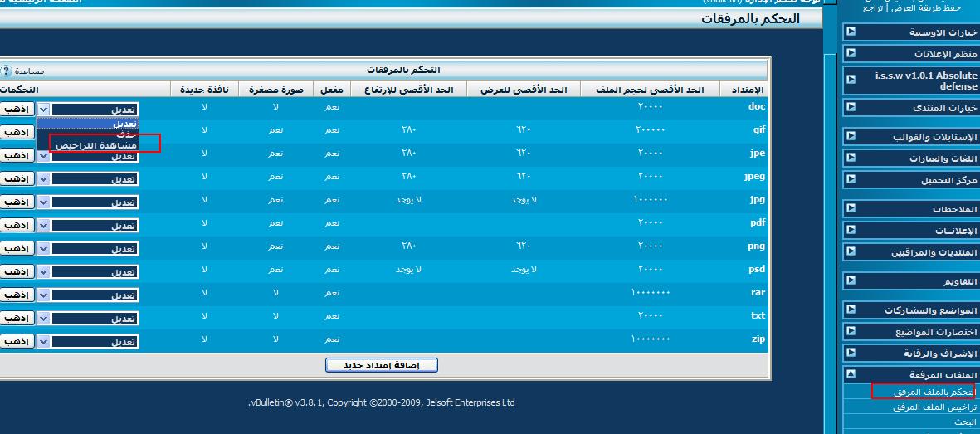980x434 pixels.
Task: Click arrow icon beside خيارات المنتدى
Action: [851, 108]
